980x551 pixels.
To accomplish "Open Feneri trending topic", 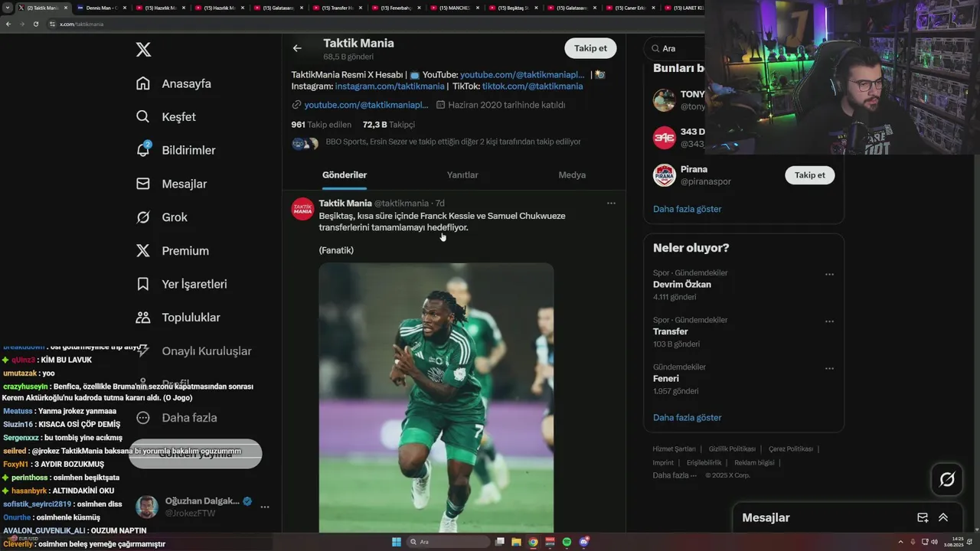I will (666, 379).
